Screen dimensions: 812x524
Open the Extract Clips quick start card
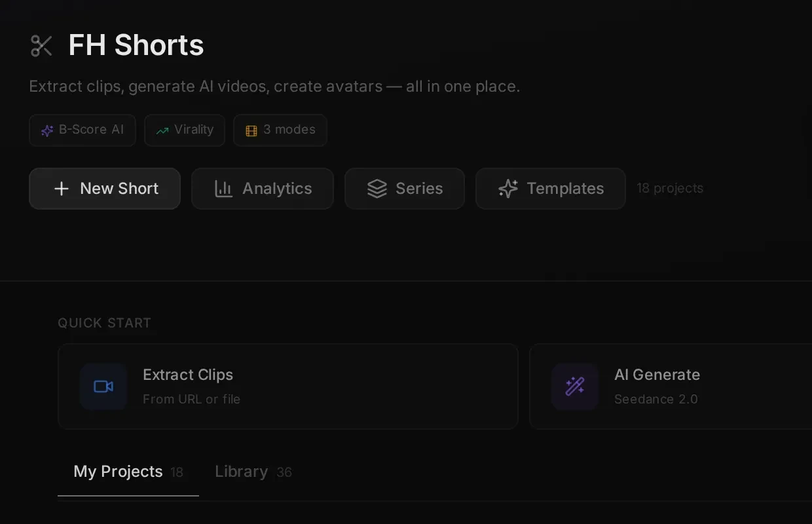pos(288,386)
